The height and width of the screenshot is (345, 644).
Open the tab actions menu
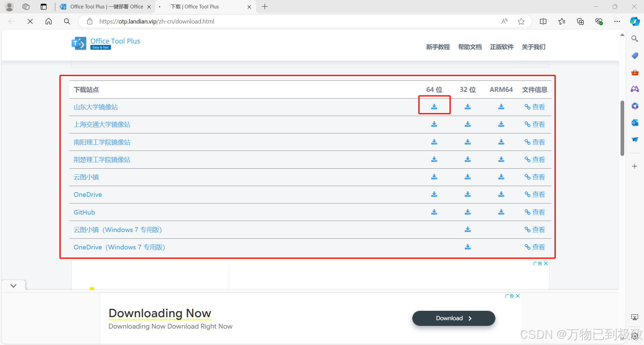[44, 7]
